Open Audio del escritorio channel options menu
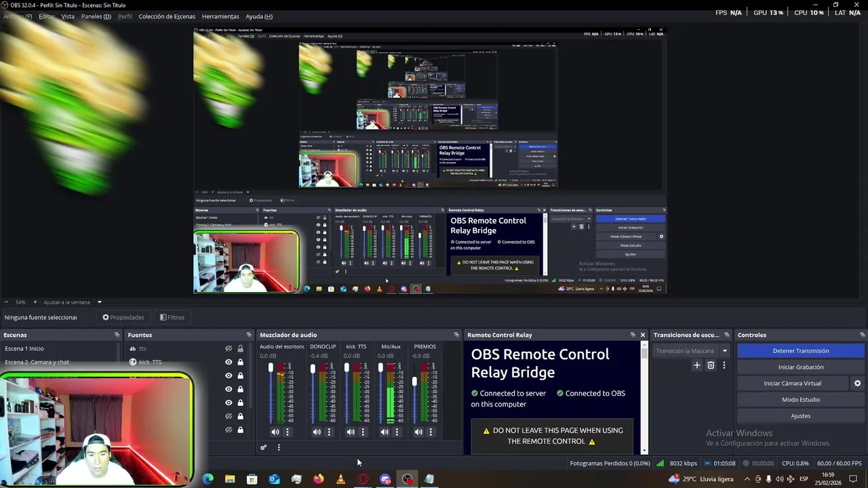 tap(288, 432)
